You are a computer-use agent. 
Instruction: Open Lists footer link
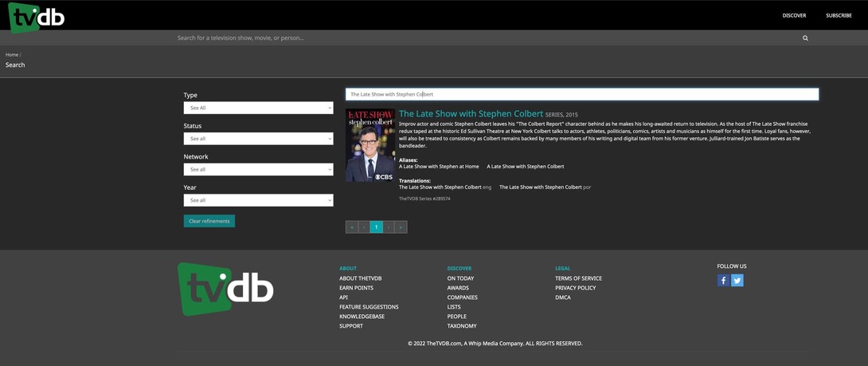454,307
